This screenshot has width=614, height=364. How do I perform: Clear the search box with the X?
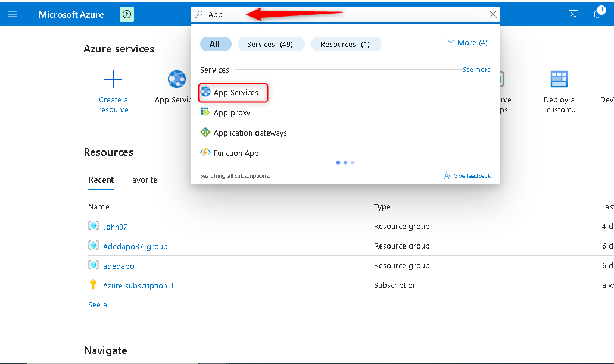493,14
